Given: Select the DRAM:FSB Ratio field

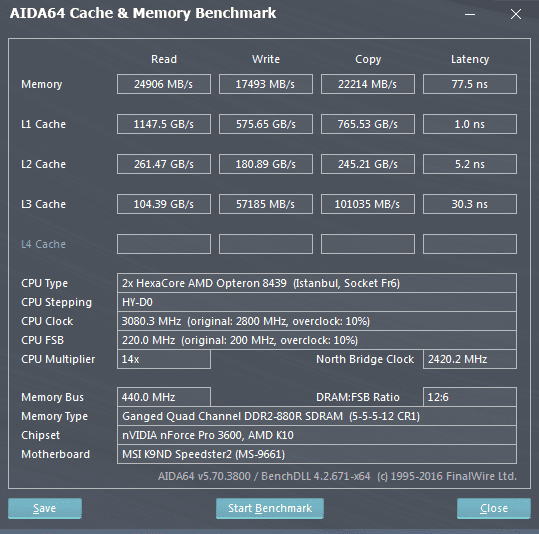Looking at the screenshot, I should click(470, 397).
